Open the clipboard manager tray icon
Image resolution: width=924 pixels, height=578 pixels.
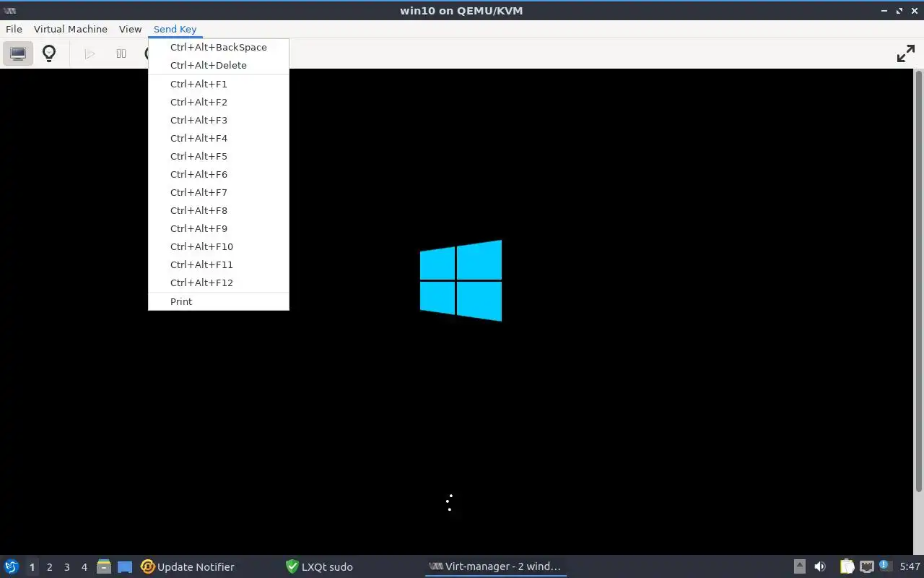[x=847, y=566]
